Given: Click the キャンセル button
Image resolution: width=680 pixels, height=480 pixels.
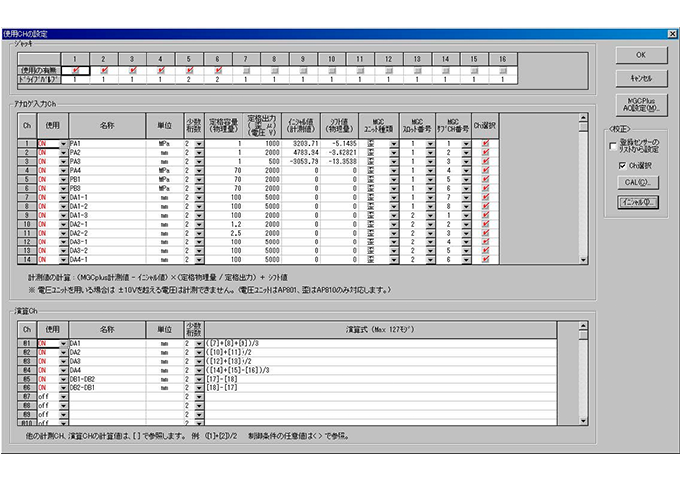Looking at the screenshot, I should pos(641,78).
